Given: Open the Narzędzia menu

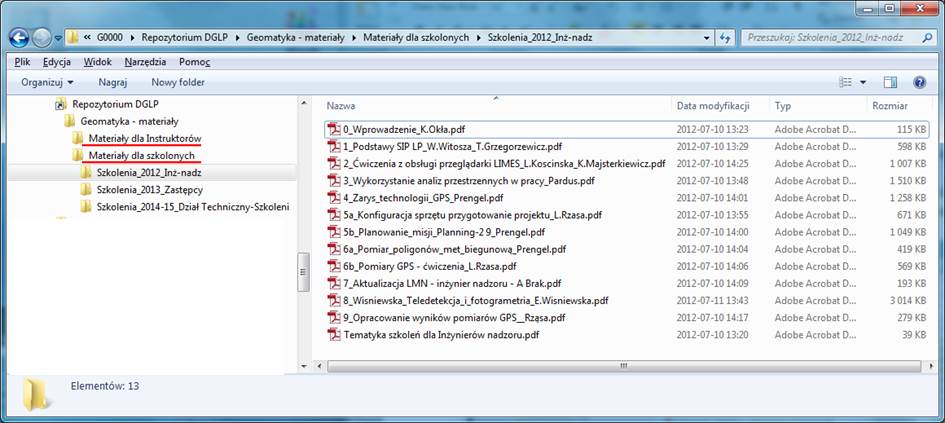Looking at the screenshot, I should point(146,61).
